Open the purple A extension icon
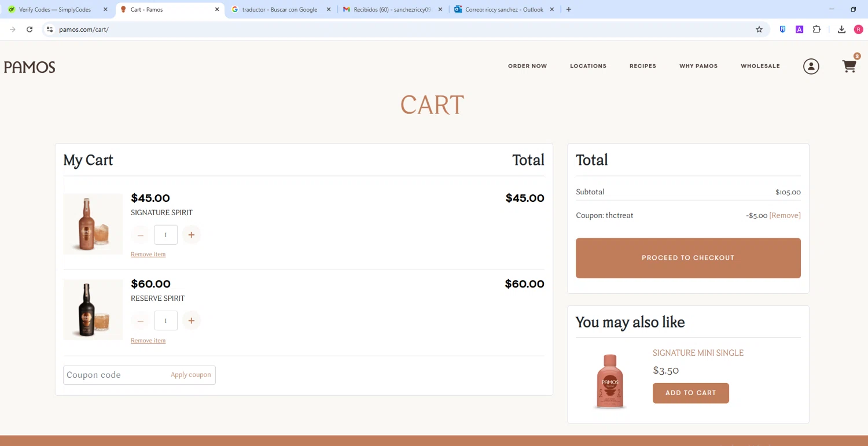 pos(799,30)
